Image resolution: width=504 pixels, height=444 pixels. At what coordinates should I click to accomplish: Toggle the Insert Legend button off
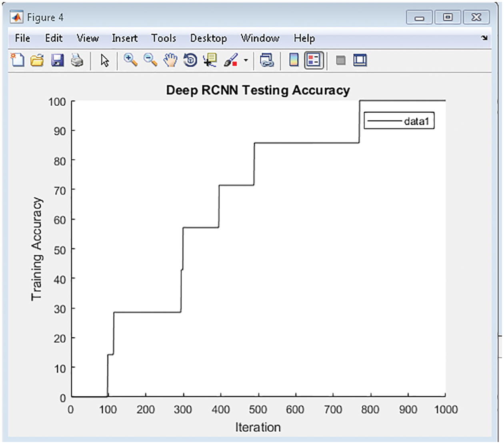tap(314, 60)
